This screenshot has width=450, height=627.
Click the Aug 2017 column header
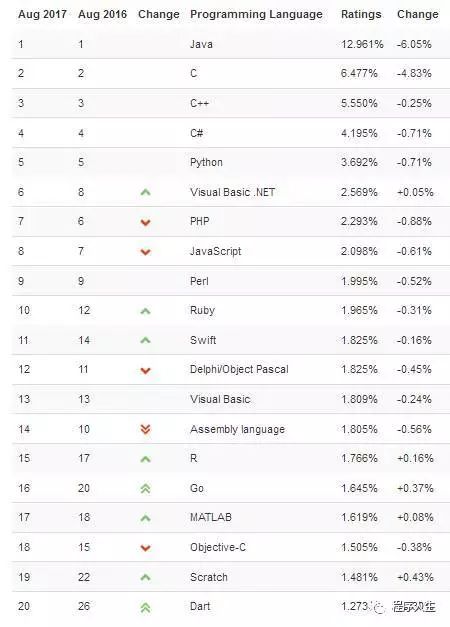click(x=42, y=14)
